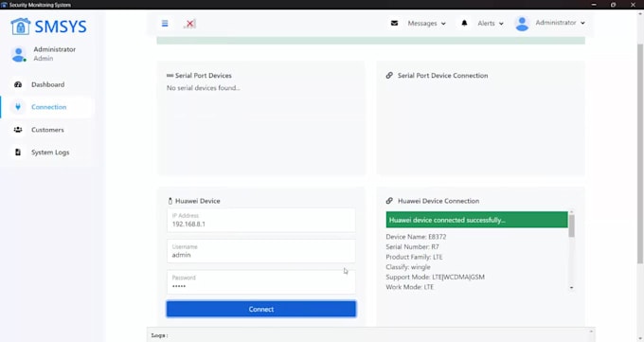
Task: Click the System Logs file icon
Action: [18, 153]
